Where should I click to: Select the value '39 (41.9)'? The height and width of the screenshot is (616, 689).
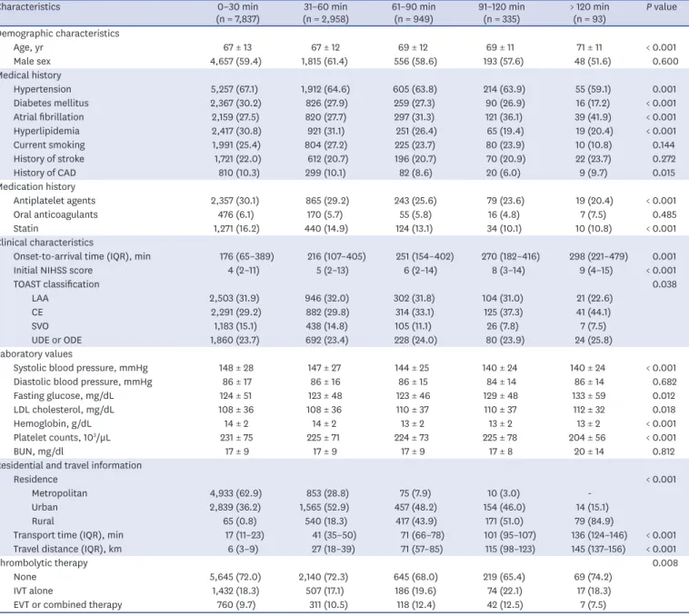click(594, 117)
